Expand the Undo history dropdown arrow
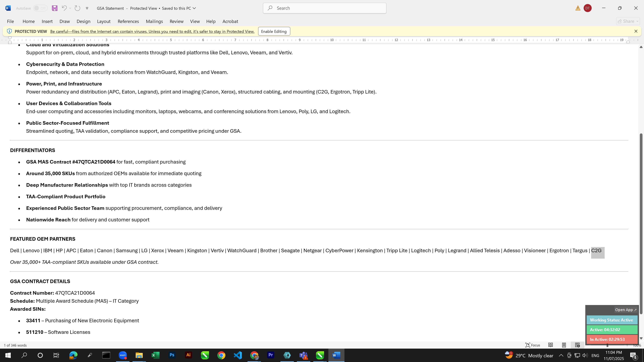This screenshot has height=362, width=644. pos(70,8)
